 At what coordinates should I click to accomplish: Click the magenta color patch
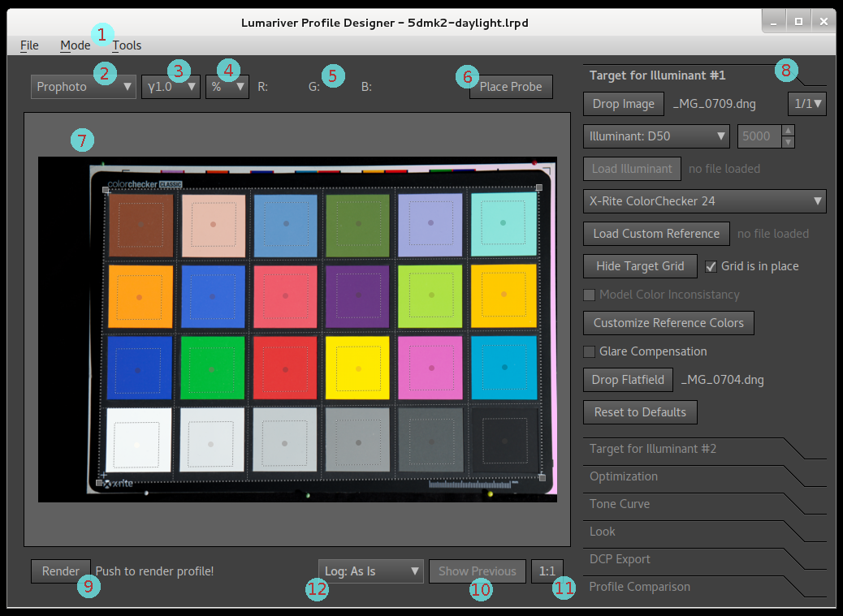[x=430, y=368]
